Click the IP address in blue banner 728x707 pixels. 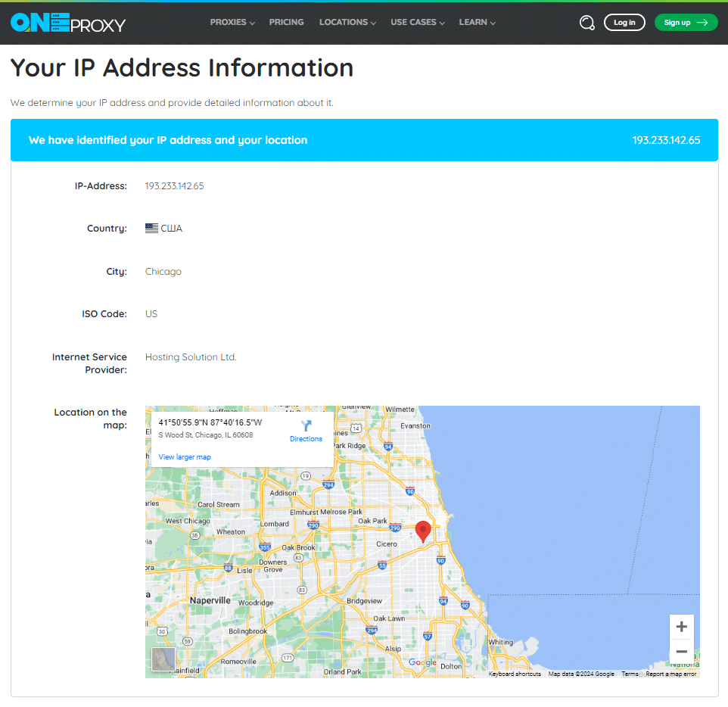click(x=666, y=140)
